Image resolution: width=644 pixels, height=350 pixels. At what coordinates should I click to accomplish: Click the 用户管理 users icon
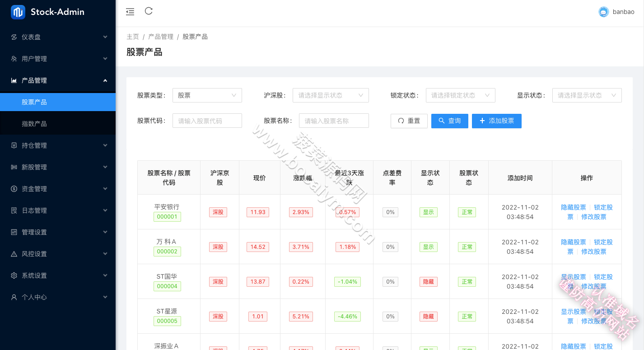click(14, 59)
